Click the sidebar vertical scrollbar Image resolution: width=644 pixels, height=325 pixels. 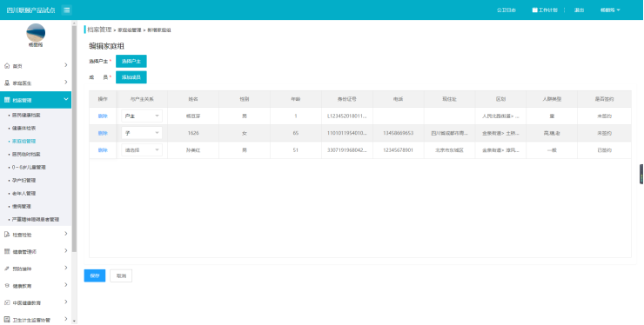(74, 139)
